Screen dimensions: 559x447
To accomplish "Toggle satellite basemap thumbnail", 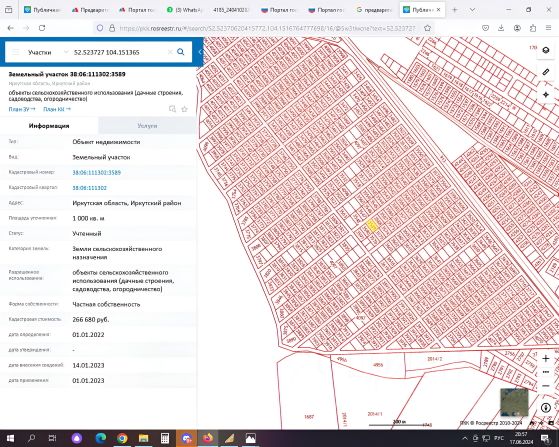I will (x=514, y=402).
